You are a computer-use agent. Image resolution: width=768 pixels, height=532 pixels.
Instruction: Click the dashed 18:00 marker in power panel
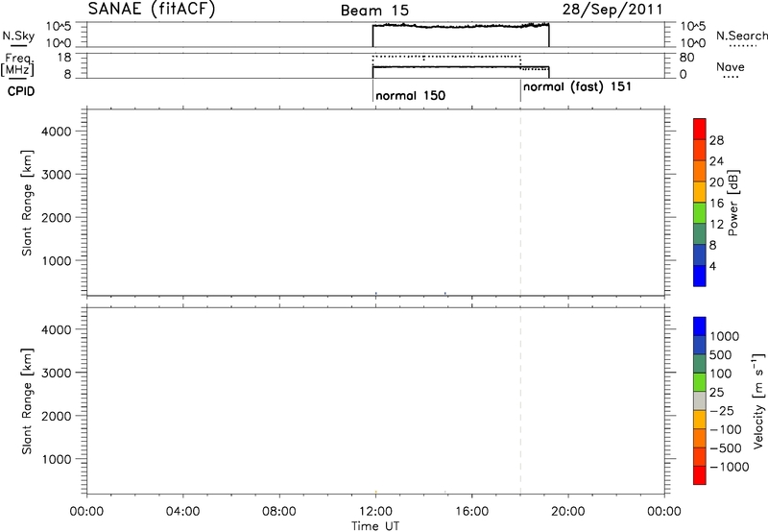(520, 203)
